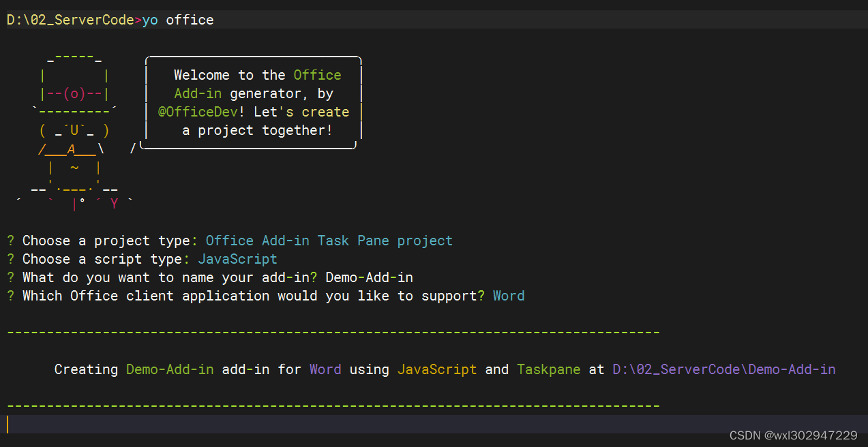
Task: Click the 'Demo-Add-in' name entered after the question
Action: coord(370,277)
